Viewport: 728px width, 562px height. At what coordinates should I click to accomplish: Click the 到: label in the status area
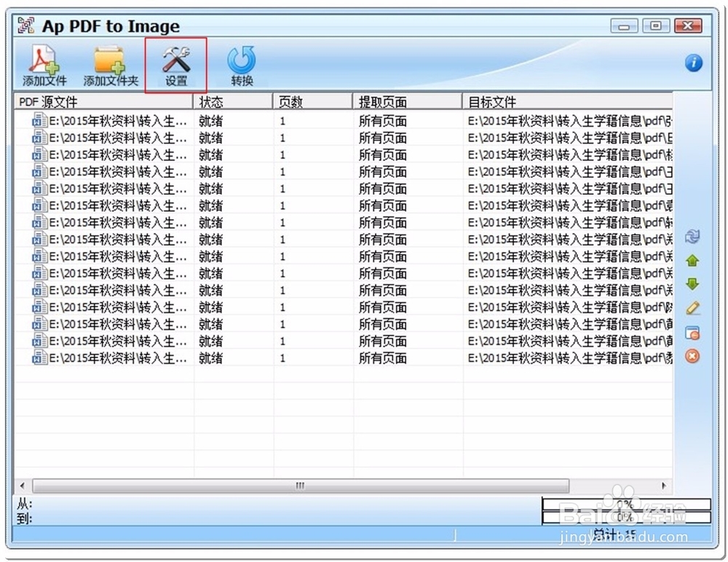tap(25, 518)
